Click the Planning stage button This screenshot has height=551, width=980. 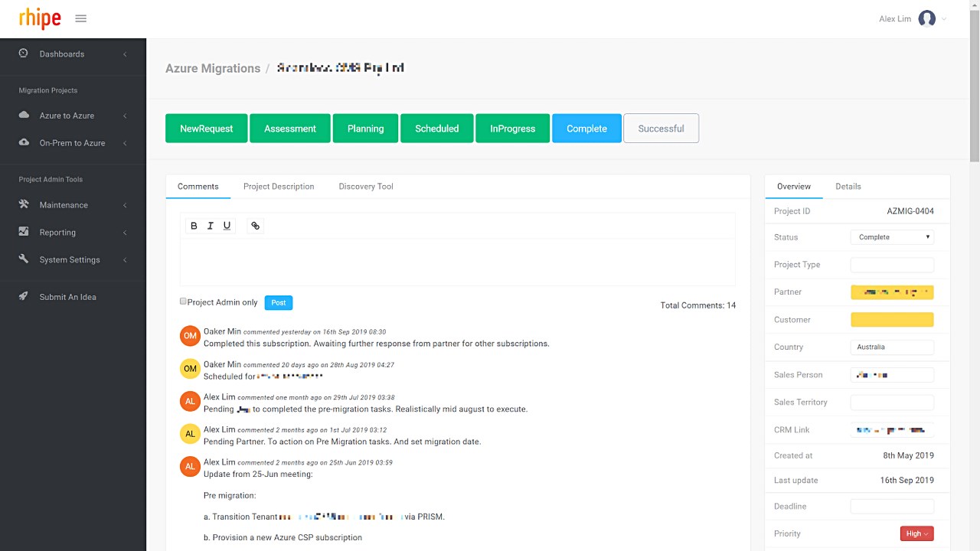pyautogui.click(x=366, y=129)
